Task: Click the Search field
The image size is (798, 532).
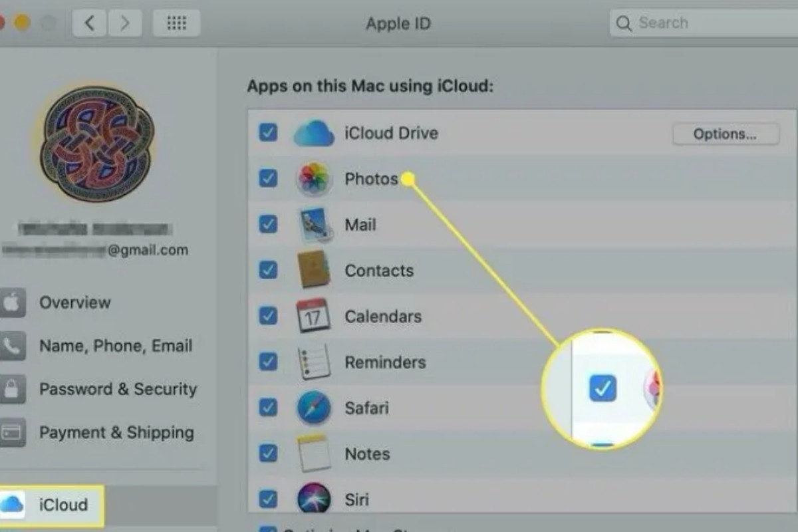Action: click(x=704, y=23)
